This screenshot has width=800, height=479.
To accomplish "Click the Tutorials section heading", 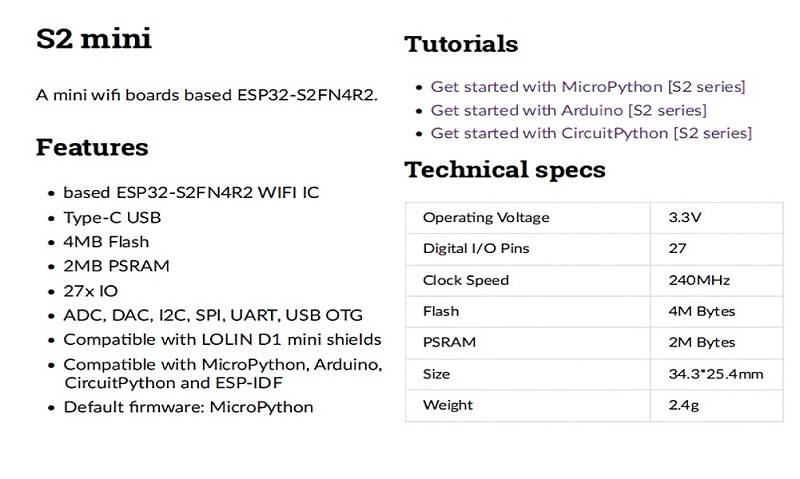I will point(461,44).
